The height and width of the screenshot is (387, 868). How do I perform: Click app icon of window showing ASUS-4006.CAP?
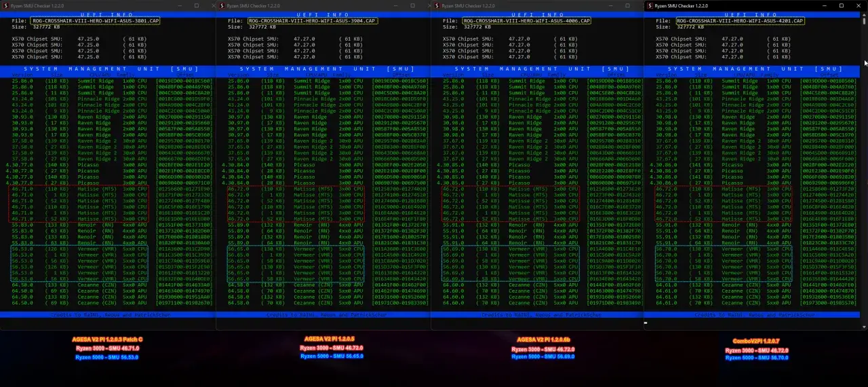[x=437, y=5]
